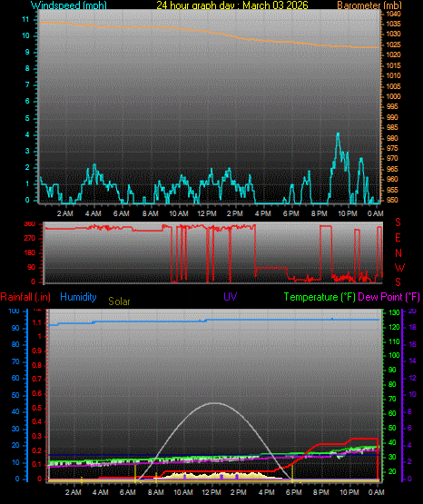Click "6 PM" on the bottom chart time axis
The height and width of the screenshot is (504, 423).
click(294, 492)
